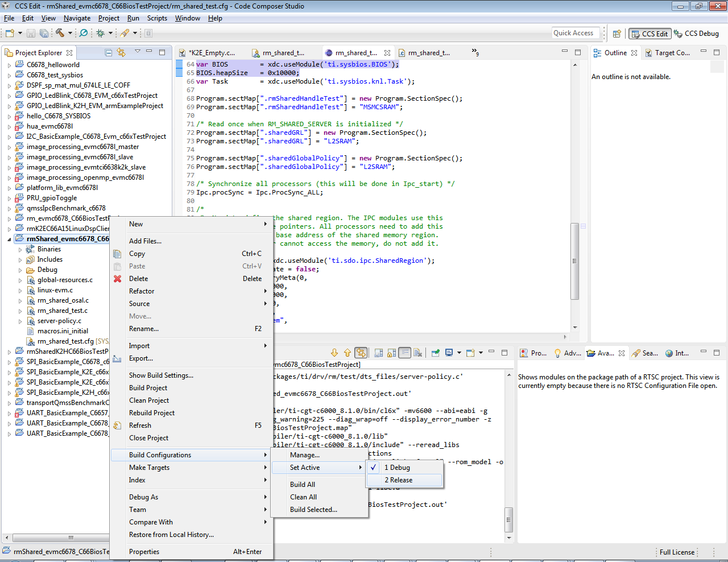Pin the Console view
Image resolution: width=728 pixels, height=562 pixels.
click(435, 353)
